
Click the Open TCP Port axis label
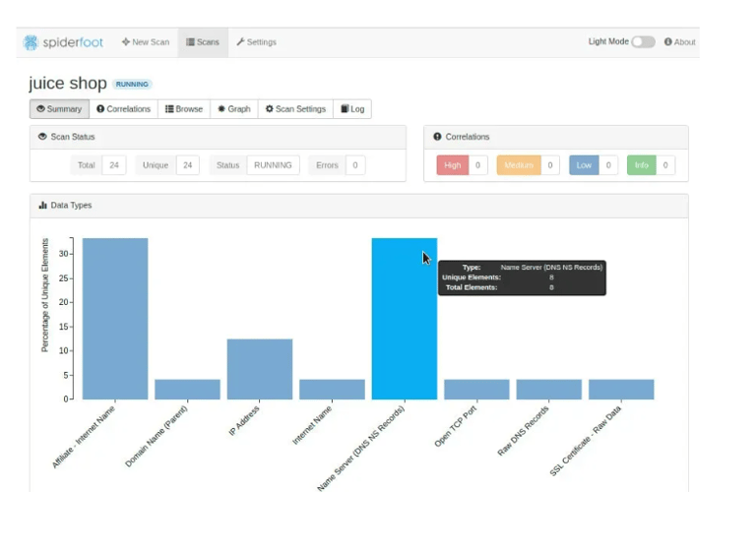click(455, 426)
